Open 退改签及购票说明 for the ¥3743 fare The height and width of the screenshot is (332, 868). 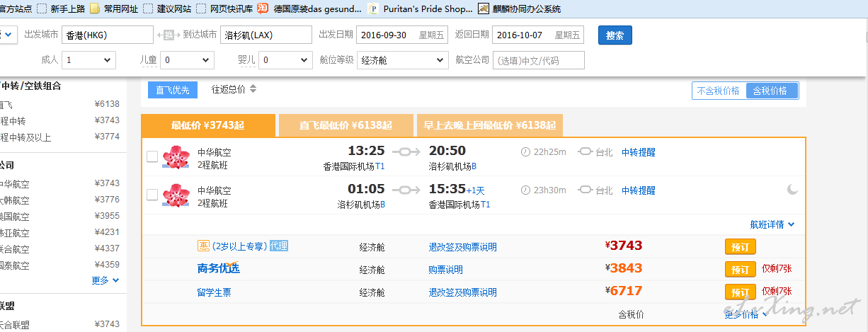pyautogui.click(x=462, y=247)
